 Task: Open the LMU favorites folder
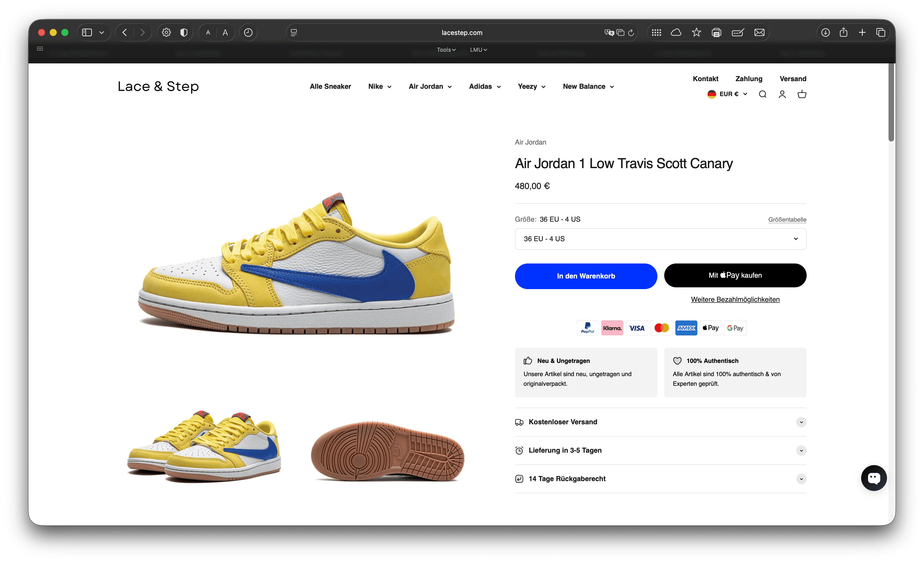478,49
